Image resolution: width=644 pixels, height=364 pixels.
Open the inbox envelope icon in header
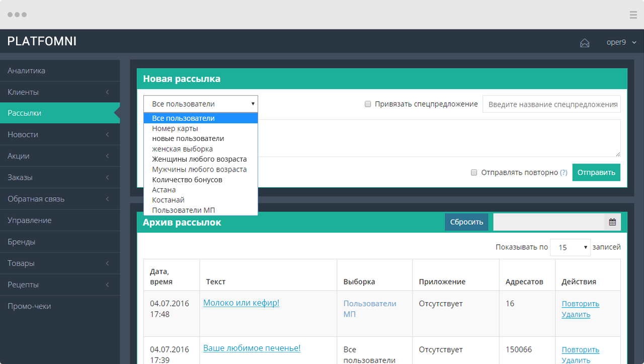pyautogui.click(x=584, y=43)
